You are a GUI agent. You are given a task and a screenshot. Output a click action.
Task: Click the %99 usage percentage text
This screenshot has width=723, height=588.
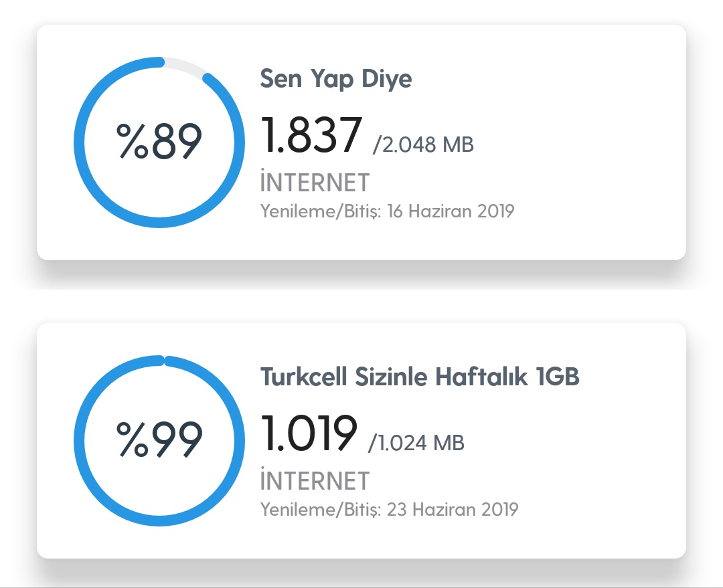click(x=159, y=439)
